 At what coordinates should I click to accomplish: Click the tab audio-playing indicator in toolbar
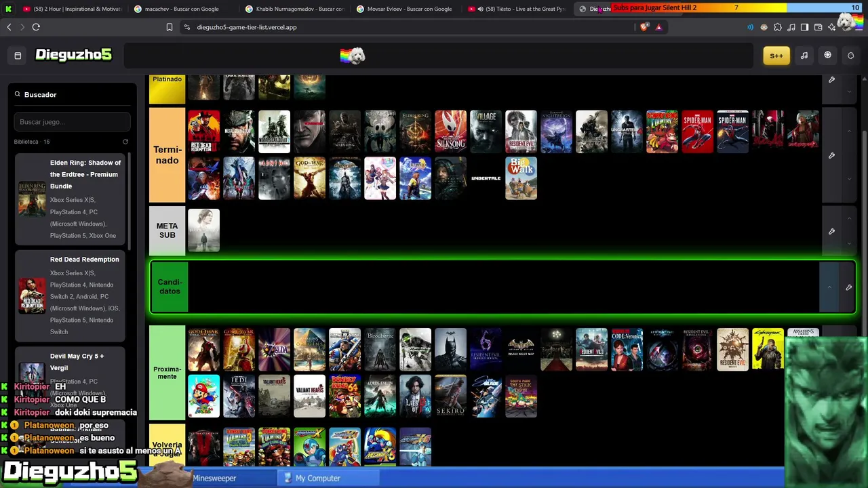tap(750, 27)
